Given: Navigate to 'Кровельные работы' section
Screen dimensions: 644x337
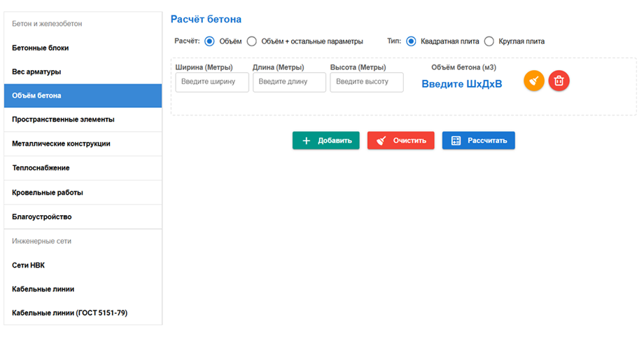Looking at the screenshot, I should pyautogui.click(x=83, y=193).
